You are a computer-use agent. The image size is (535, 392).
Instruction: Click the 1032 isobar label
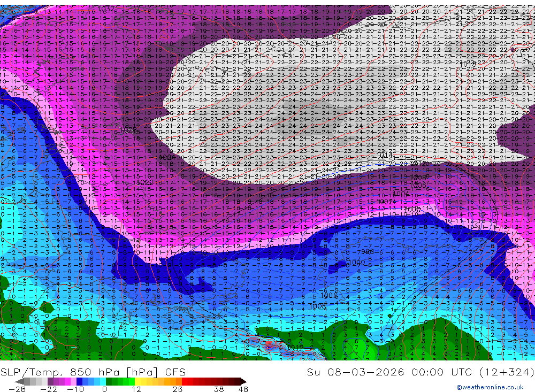pos(106,9)
